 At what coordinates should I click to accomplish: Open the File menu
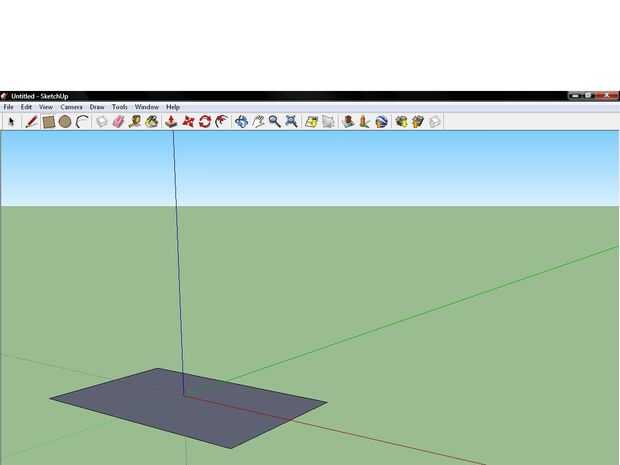(x=8, y=107)
